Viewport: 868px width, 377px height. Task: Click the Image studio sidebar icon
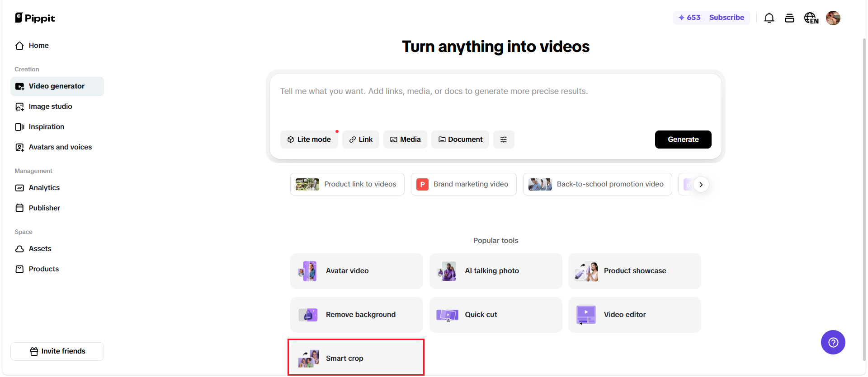tap(19, 107)
